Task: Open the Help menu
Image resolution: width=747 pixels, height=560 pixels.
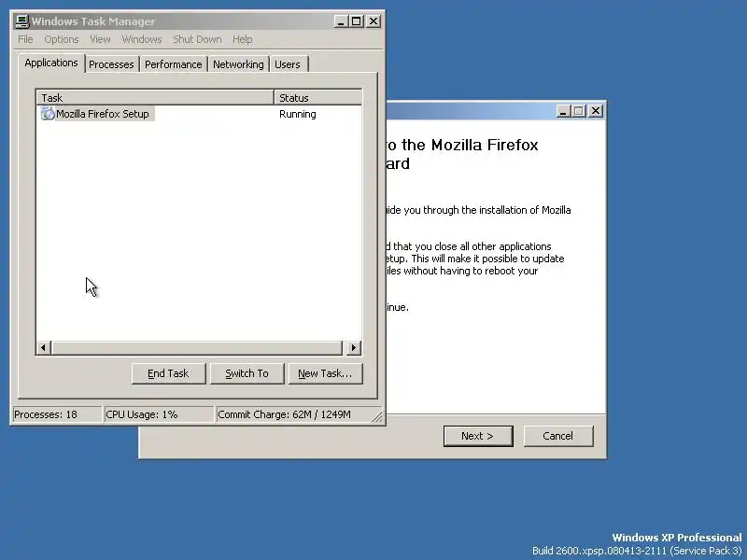Action: [242, 39]
